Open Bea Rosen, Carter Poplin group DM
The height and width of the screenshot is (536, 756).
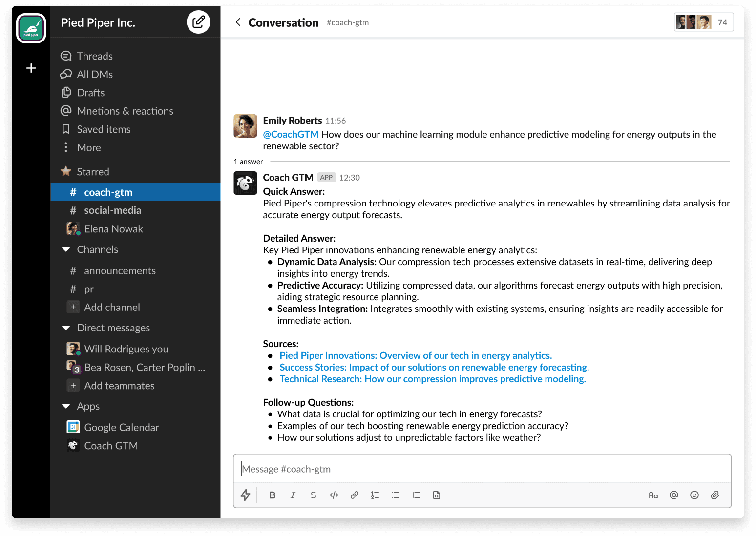(135, 367)
